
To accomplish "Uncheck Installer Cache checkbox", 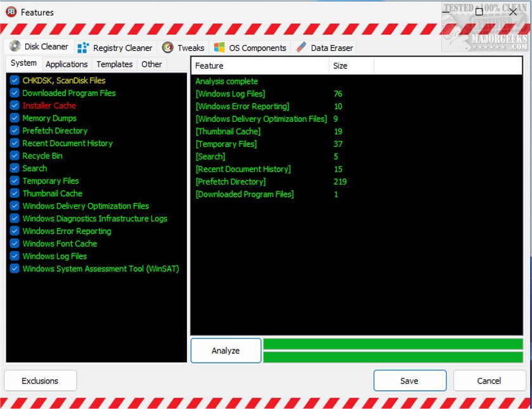I will (15, 105).
